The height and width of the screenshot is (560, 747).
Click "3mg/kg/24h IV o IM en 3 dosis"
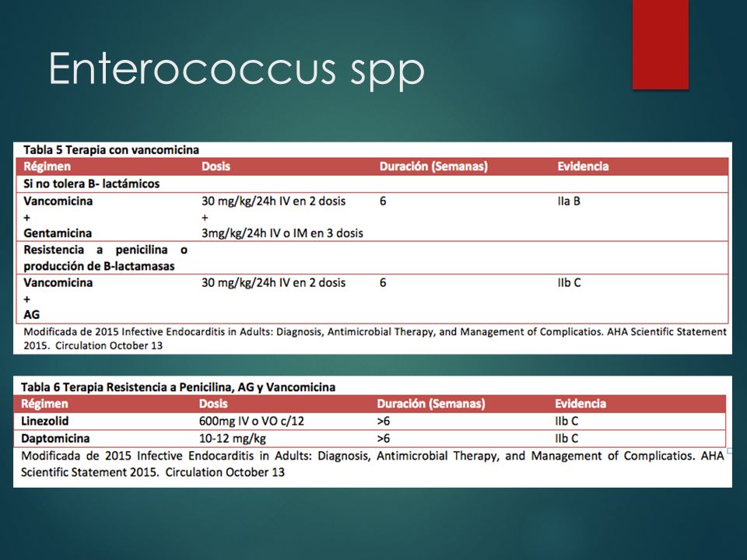pos(282,233)
